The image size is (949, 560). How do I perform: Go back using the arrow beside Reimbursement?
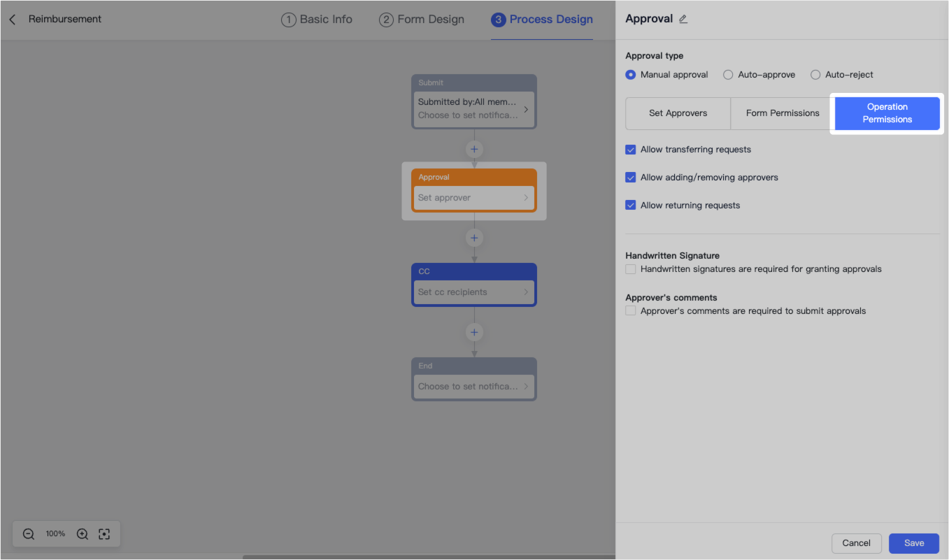point(13,20)
